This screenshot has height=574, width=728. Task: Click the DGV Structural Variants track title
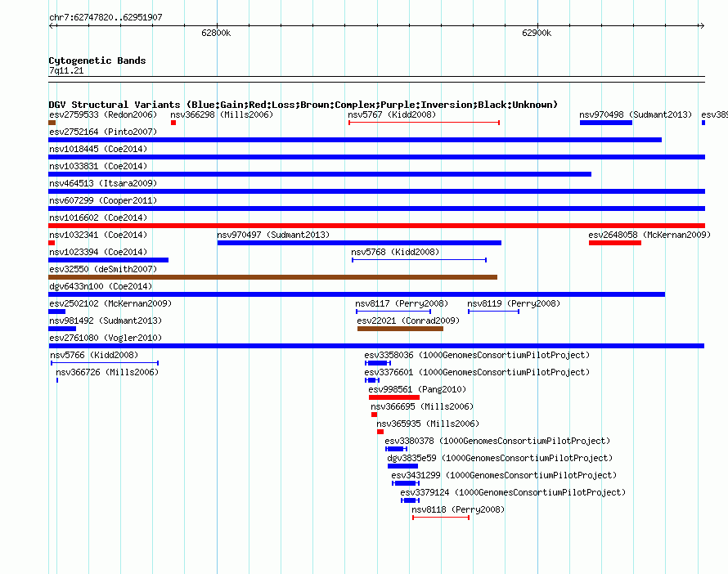tap(303, 105)
